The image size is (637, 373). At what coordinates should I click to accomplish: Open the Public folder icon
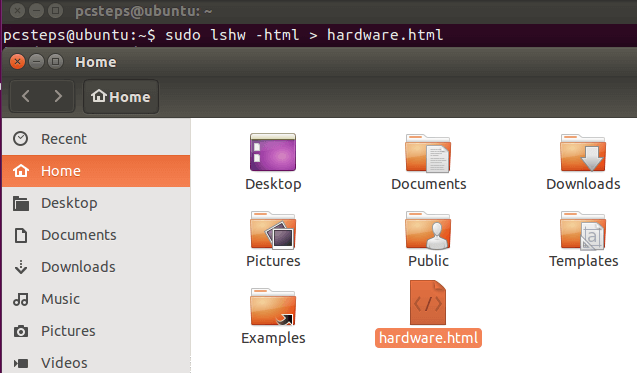[428, 230]
